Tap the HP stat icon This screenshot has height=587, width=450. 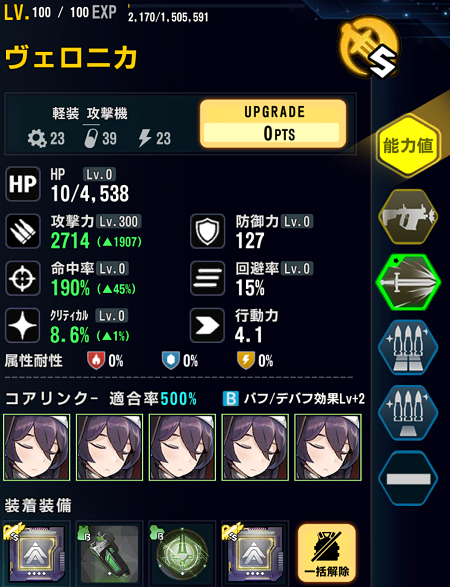[22, 184]
